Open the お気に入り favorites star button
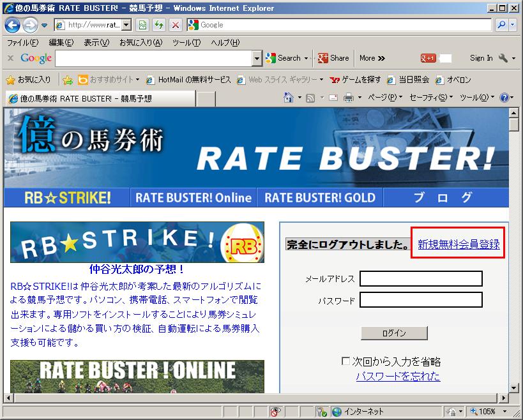The image size is (523, 420). 29,80
